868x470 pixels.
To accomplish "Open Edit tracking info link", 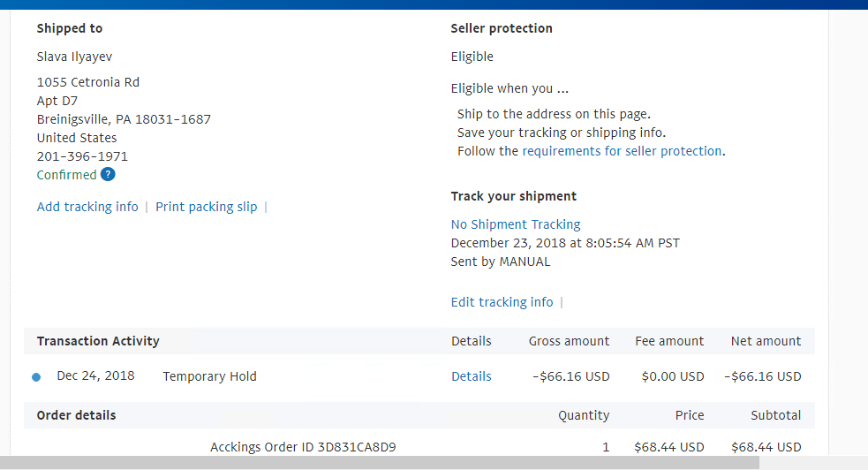I will 502,302.
